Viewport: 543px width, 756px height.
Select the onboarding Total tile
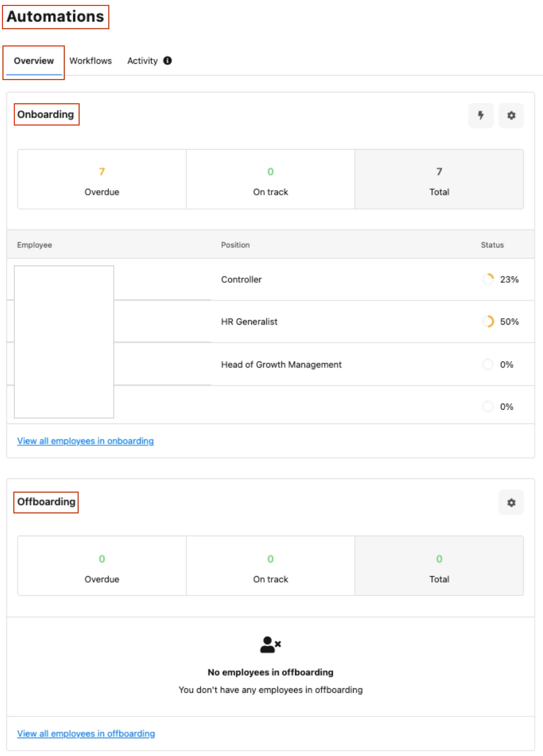439,179
